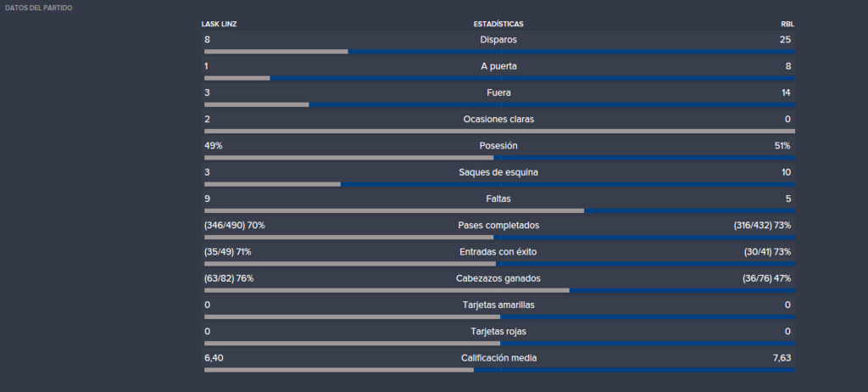Select the Tarjetas amarillas row label
Image resolution: width=868 pixels, height=392 pixels.
[x=498, y=305]
